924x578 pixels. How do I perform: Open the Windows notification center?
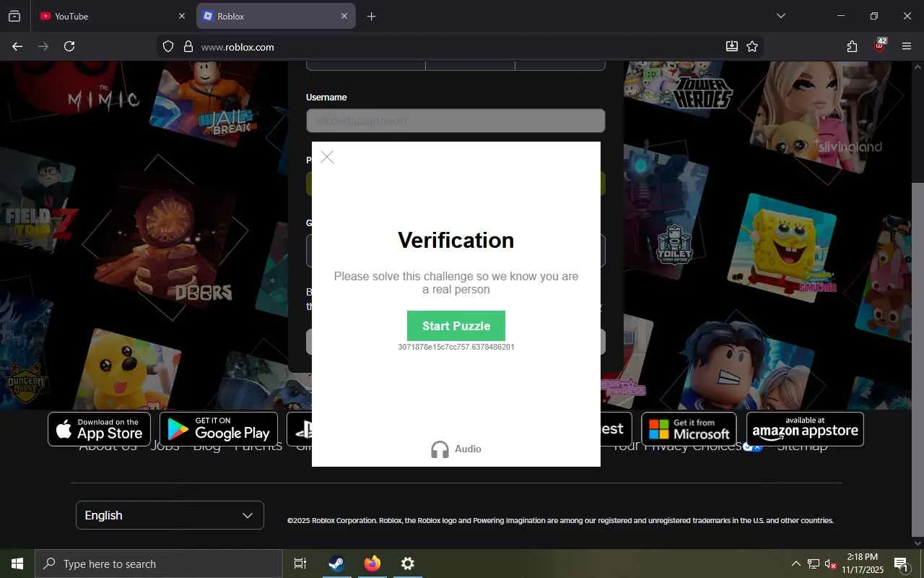pos(902,564)
